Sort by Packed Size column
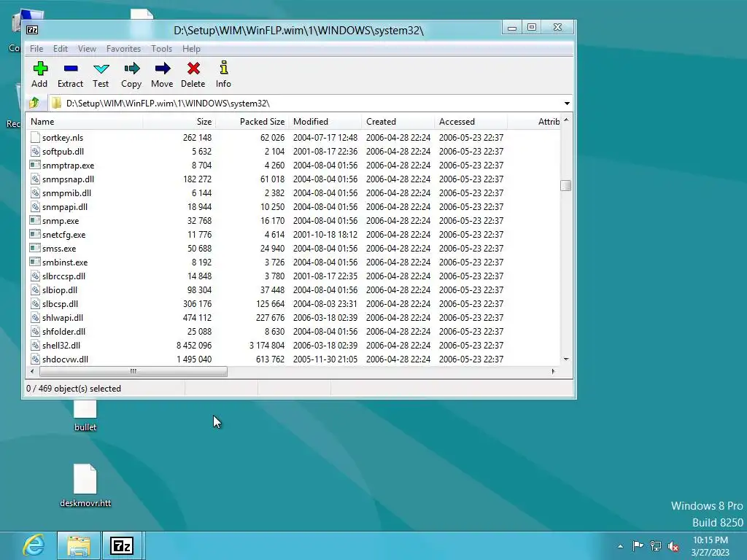This screenshot has width=747, height=560. click(252, 122)
